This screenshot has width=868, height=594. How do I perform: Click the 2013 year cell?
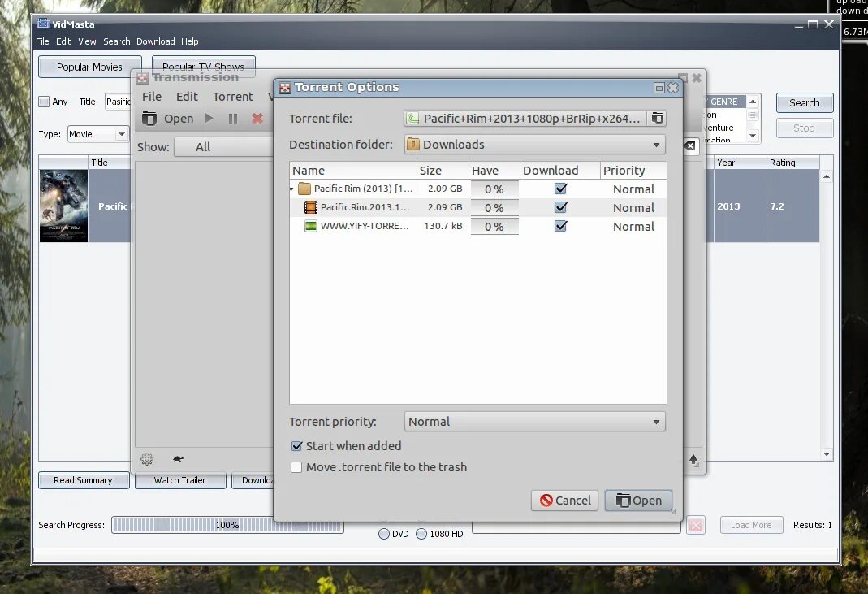pos(740,206)
